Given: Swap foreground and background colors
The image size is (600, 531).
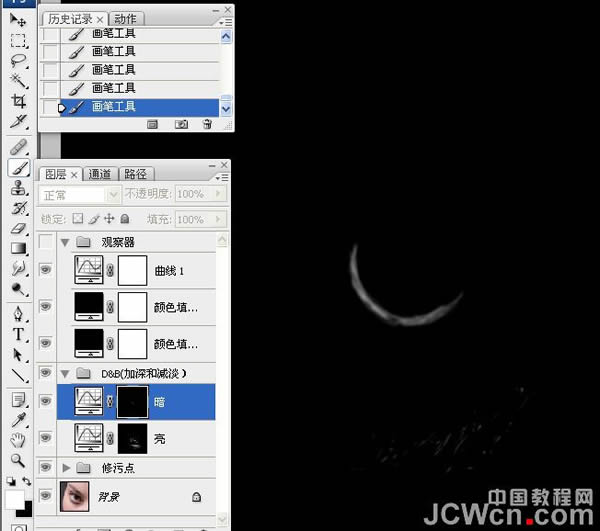Looking at the screenshot, I should 26,481.
